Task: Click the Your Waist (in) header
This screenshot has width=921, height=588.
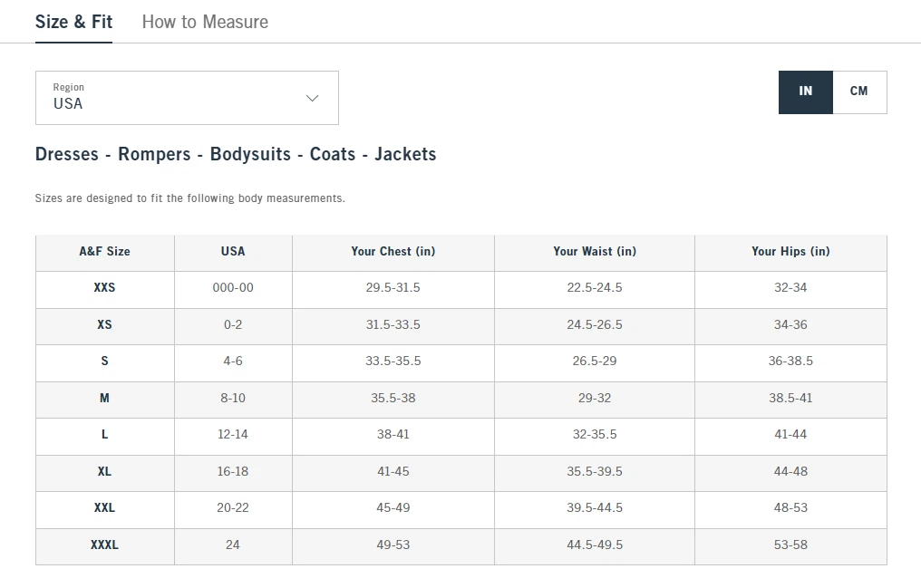Action: pos(595,252)
